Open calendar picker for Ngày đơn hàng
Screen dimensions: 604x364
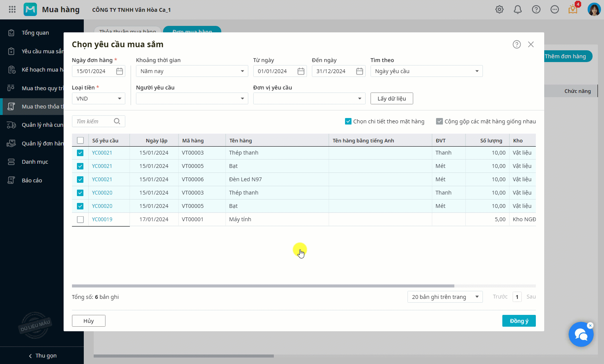click(x=120, y=71)
